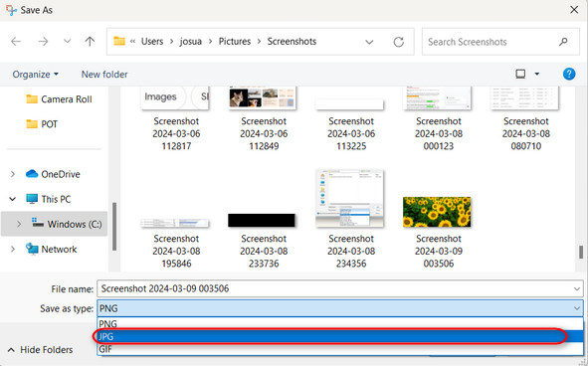Click the navigation pane scrollbar

(x=114, y=227)
